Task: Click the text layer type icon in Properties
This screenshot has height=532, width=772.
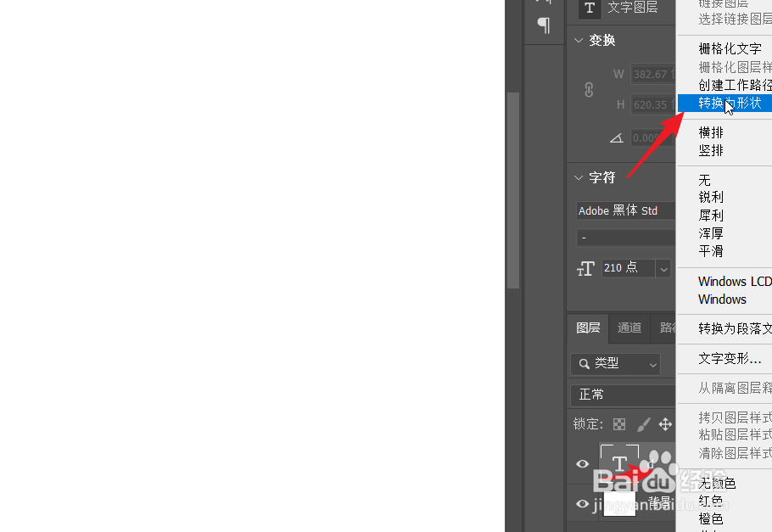Action: (x=590, y=8)
